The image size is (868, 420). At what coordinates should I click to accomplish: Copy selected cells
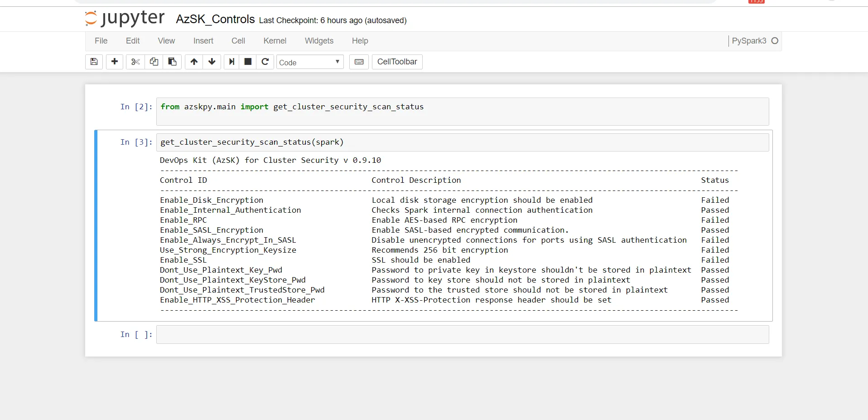point(154,62)
